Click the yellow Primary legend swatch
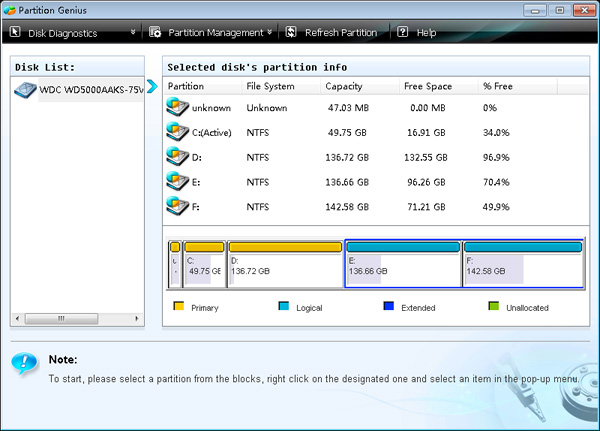 pos(179,307)
